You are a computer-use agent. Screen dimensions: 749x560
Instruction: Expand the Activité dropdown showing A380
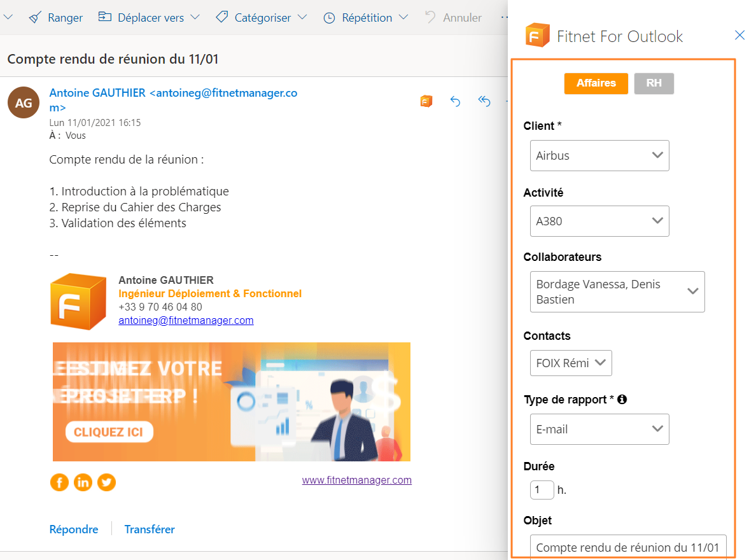tap(599, 221)
